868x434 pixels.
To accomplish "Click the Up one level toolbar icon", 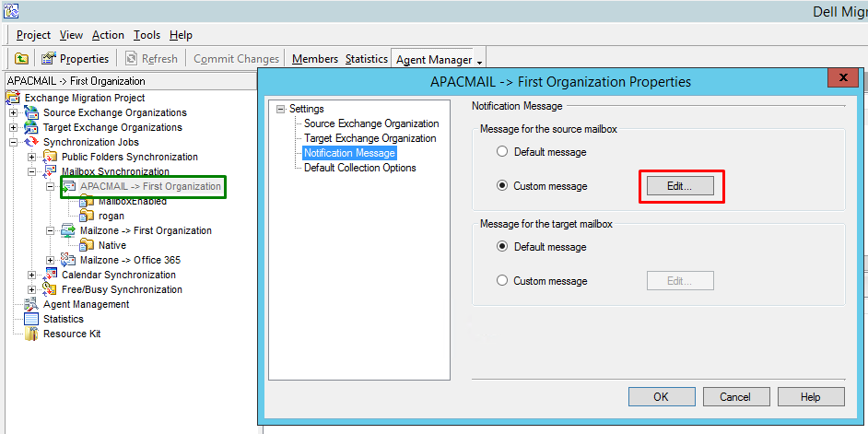I will (x=21, y=58).
